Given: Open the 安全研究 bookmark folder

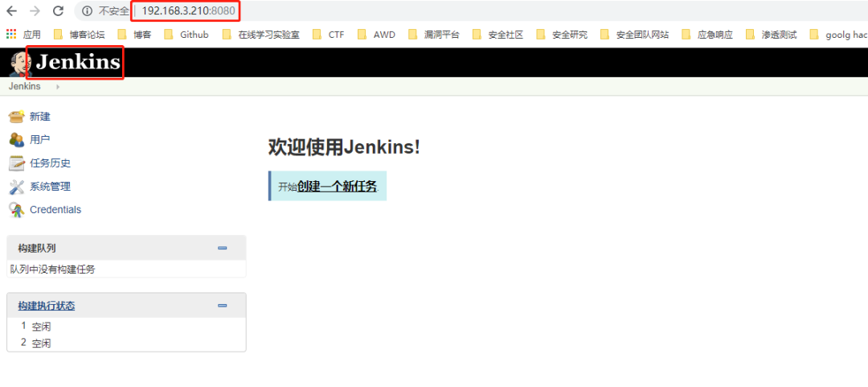Looking at the screenshot, I should tap(562, 35).
